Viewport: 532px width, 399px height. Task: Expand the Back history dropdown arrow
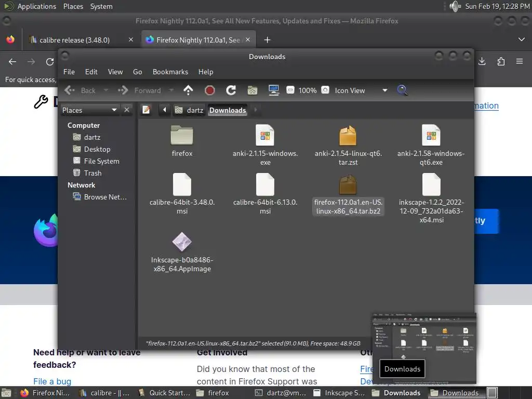105,90
